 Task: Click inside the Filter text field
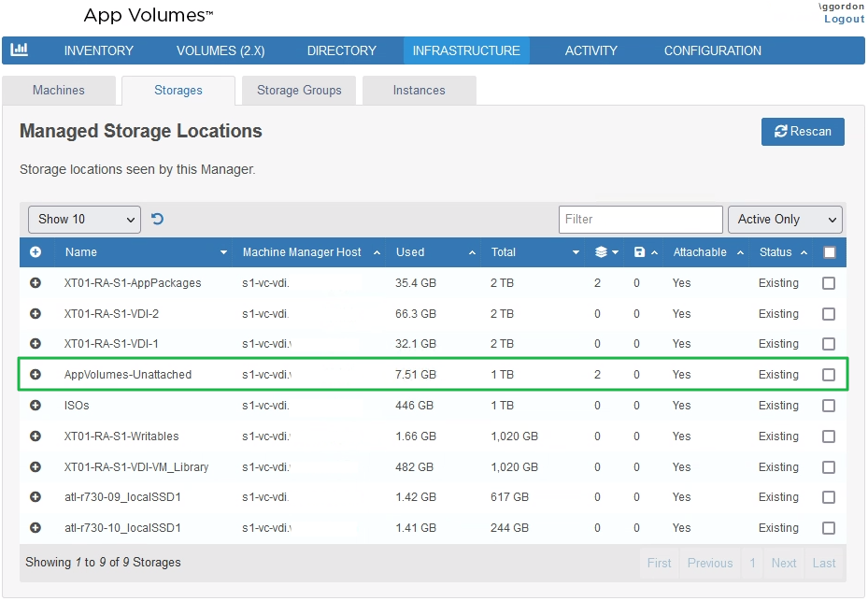641,219
